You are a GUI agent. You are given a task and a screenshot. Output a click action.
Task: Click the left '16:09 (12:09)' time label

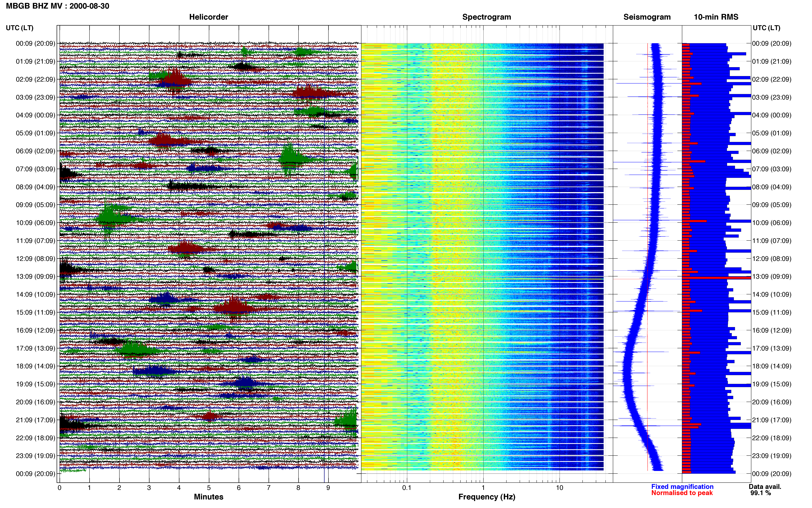click(x=35, y=330)
